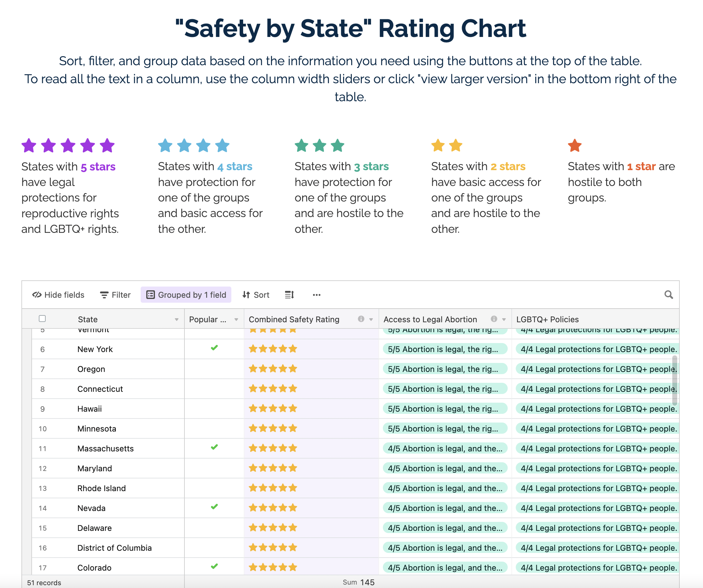
Task: Toggle Massachusetts popular destination checkmark
Action: [x=212, y=449]
